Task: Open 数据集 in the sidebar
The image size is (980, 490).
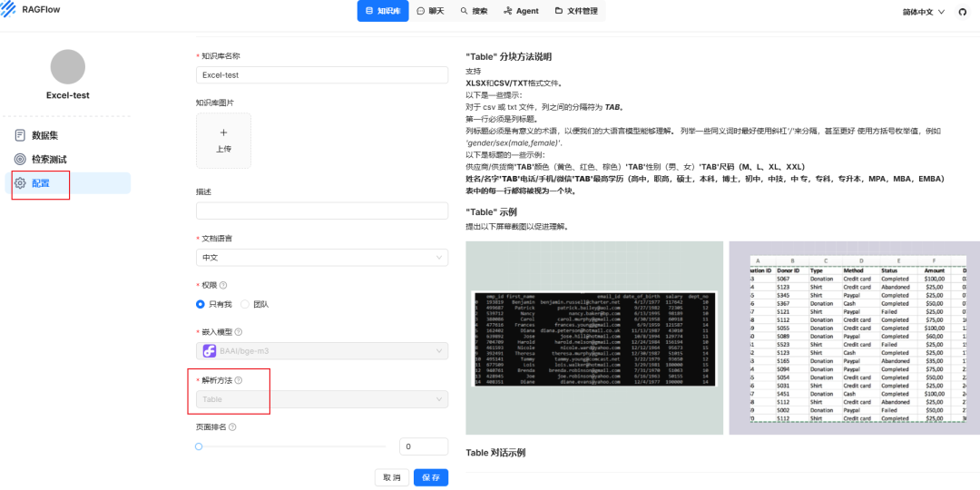Action: [67, 135]
